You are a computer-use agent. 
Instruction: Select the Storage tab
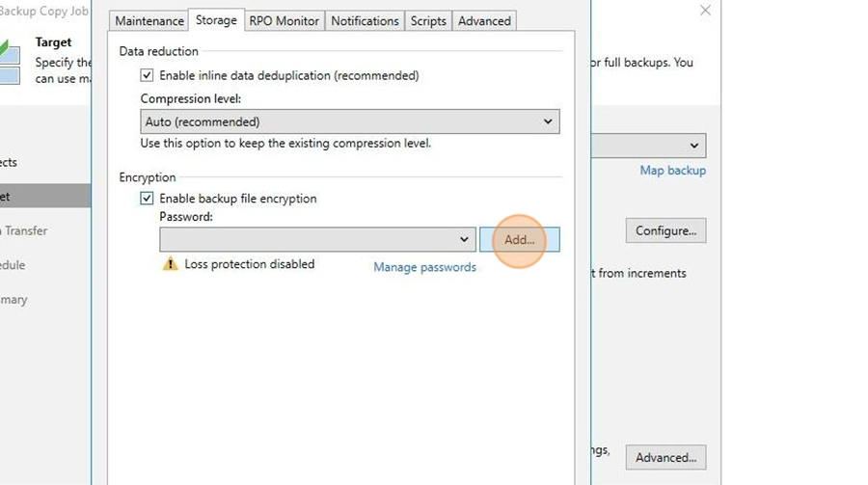[216, 20]
